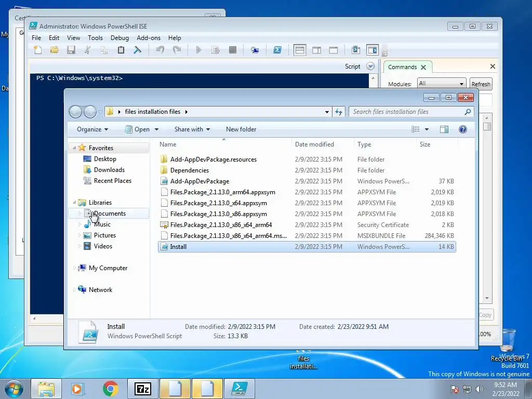Open File menu in PowerShell ISE
Screen dimensions: 532x399
36,38
